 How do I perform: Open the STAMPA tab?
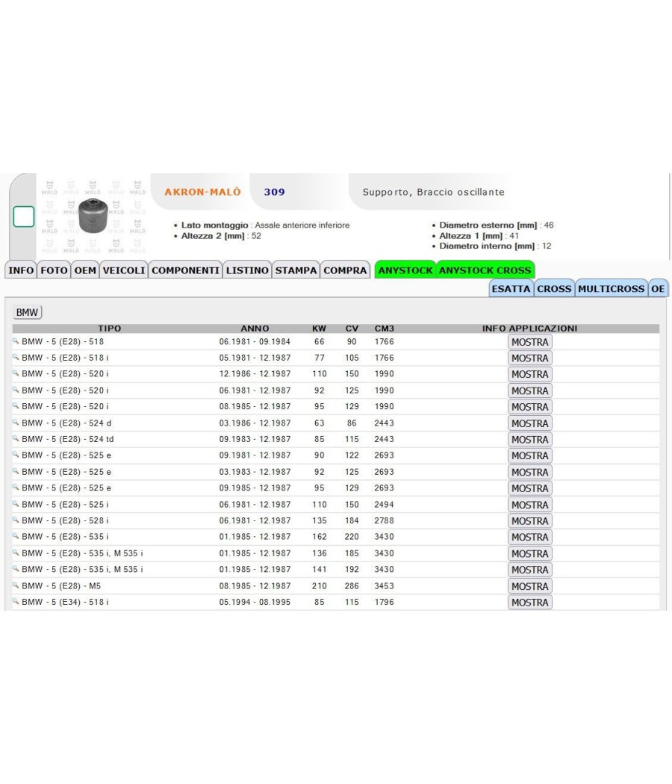296,270
